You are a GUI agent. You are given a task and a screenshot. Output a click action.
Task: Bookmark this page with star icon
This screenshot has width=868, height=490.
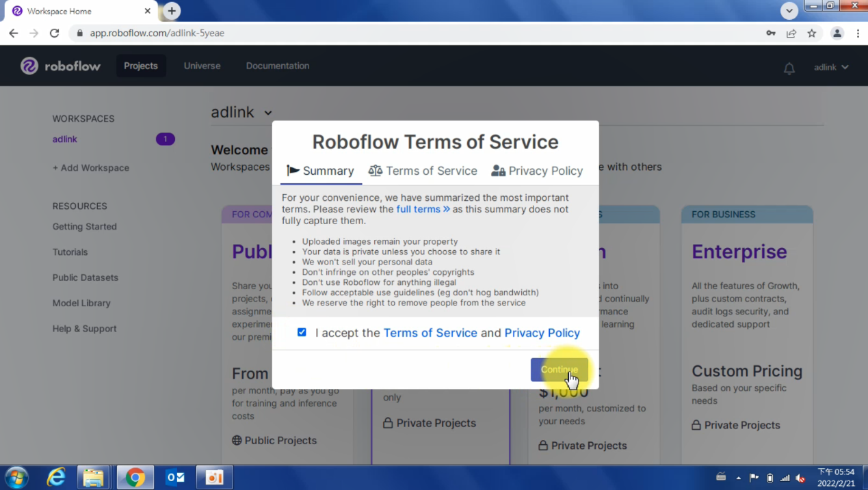[x=811, y=33]
